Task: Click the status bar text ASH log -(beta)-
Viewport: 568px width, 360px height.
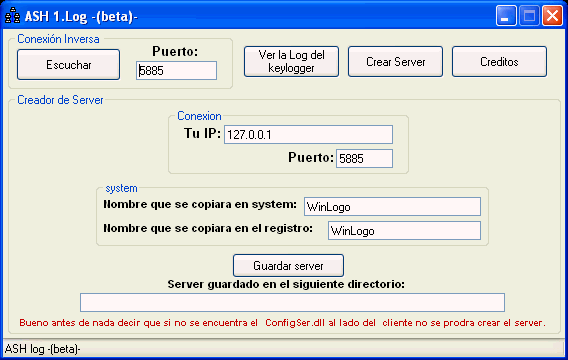Action: click(43, 349)
